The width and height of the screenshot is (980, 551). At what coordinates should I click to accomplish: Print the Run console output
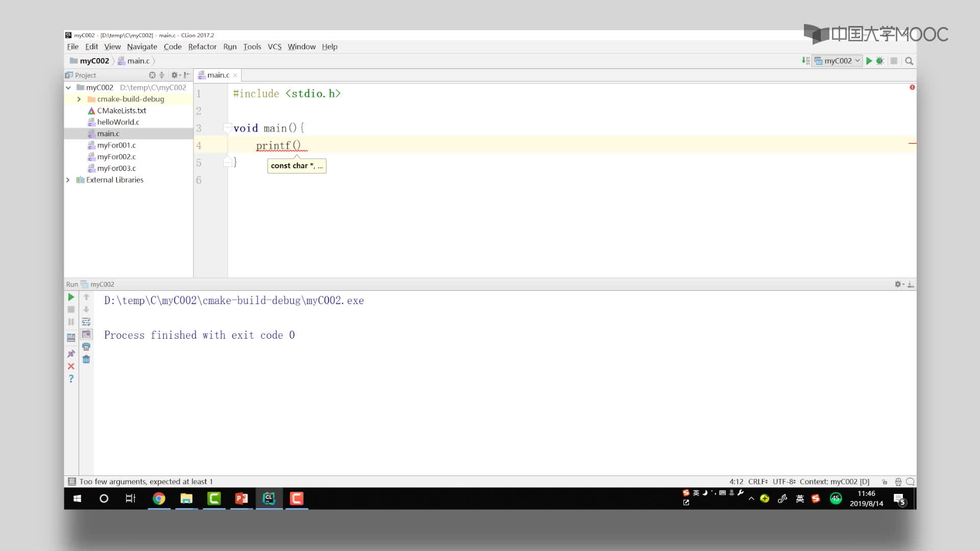[86, 347]
